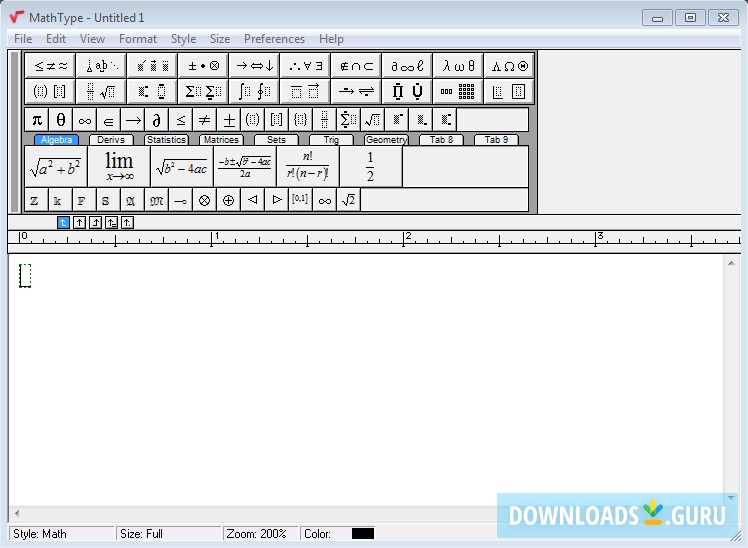The image size is (748, 548).
Task: Select the decimal tab stop button
Action: point(127,223)
